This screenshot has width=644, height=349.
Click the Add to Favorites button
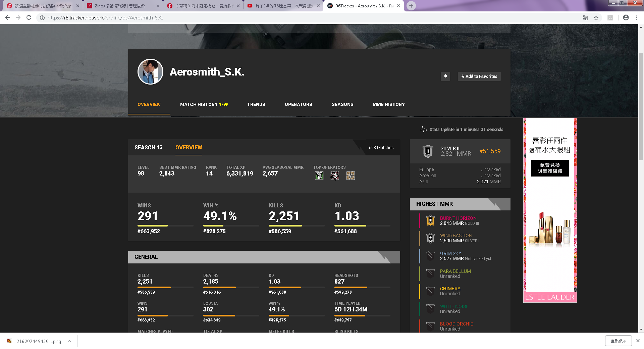[479, 76]
